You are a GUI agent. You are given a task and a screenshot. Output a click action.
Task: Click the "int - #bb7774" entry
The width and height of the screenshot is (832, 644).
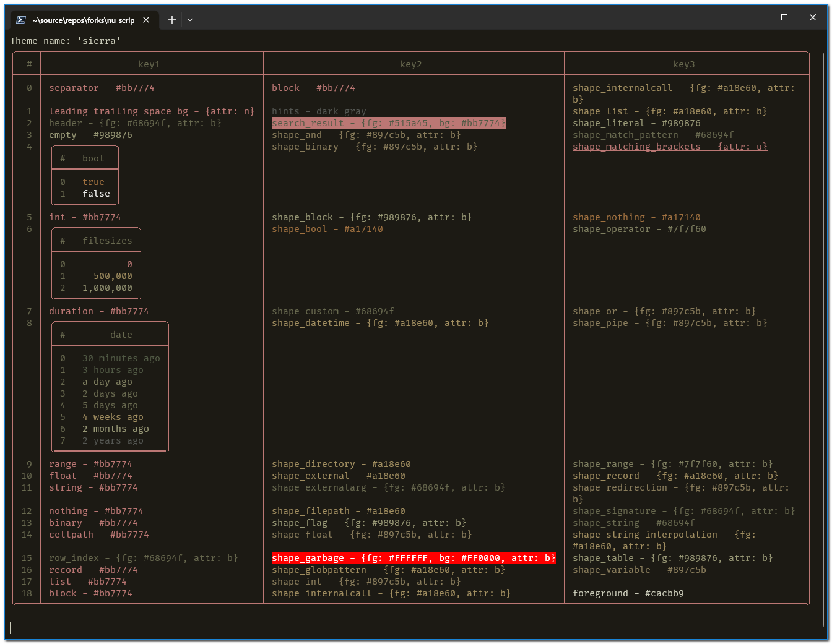coord(85,217)
